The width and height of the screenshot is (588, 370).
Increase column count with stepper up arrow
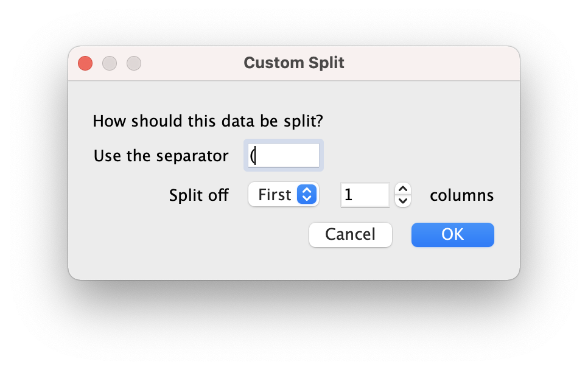point(403,189)
